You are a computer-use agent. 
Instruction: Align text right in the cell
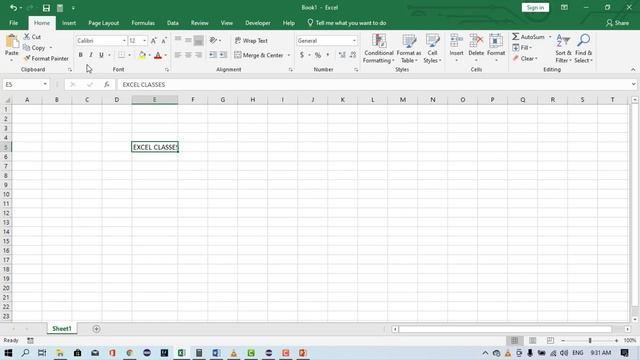(x=198, y=55)
